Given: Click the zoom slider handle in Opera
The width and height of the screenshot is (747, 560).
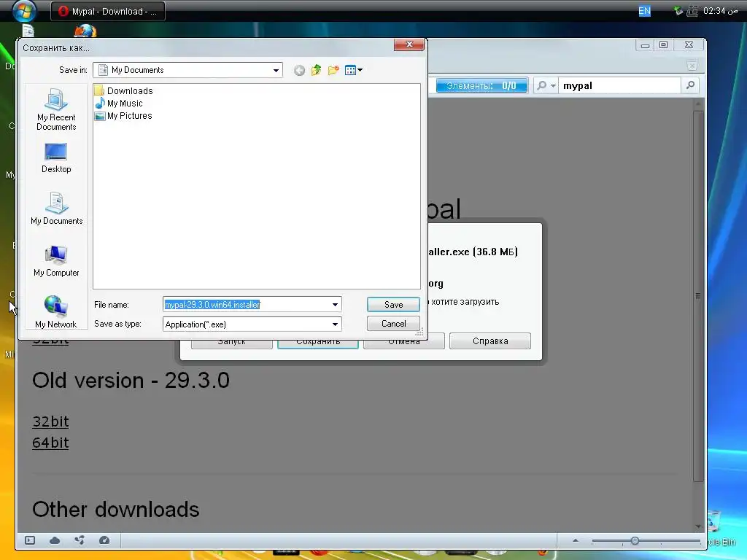Looking at the screenshot, I should coord(635,541).
